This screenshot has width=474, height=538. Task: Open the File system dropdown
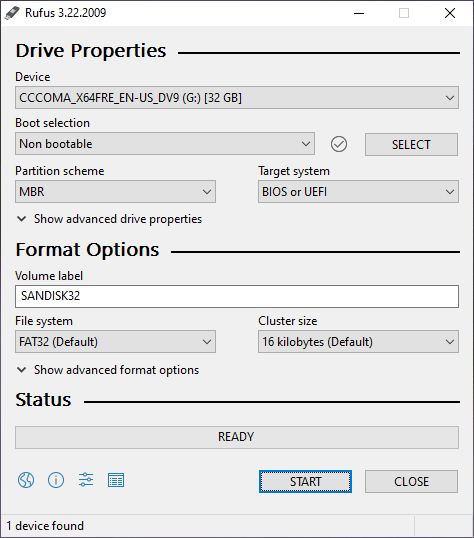coord(115,342)
